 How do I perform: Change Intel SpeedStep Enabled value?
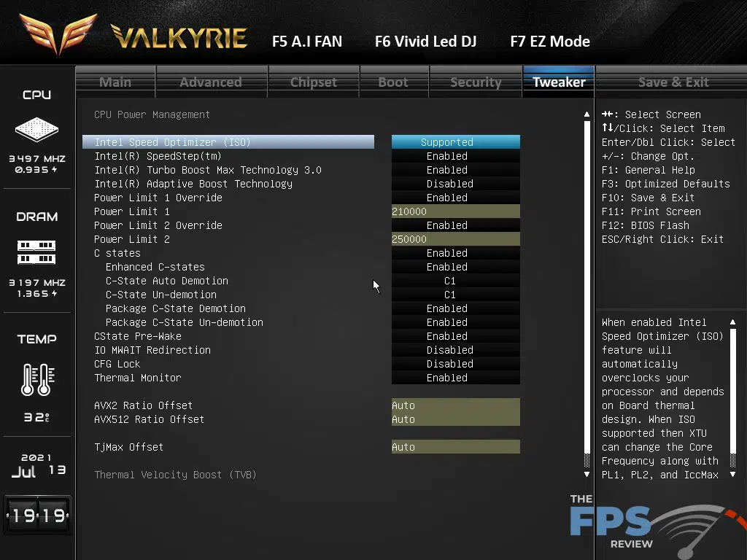click(455, 156)
